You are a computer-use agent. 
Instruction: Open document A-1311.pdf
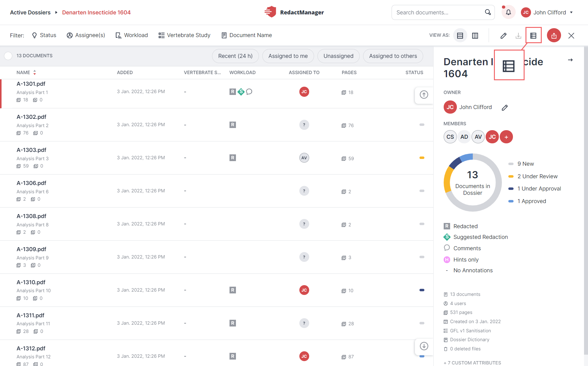pyautogui.click(x=30, y=315)
